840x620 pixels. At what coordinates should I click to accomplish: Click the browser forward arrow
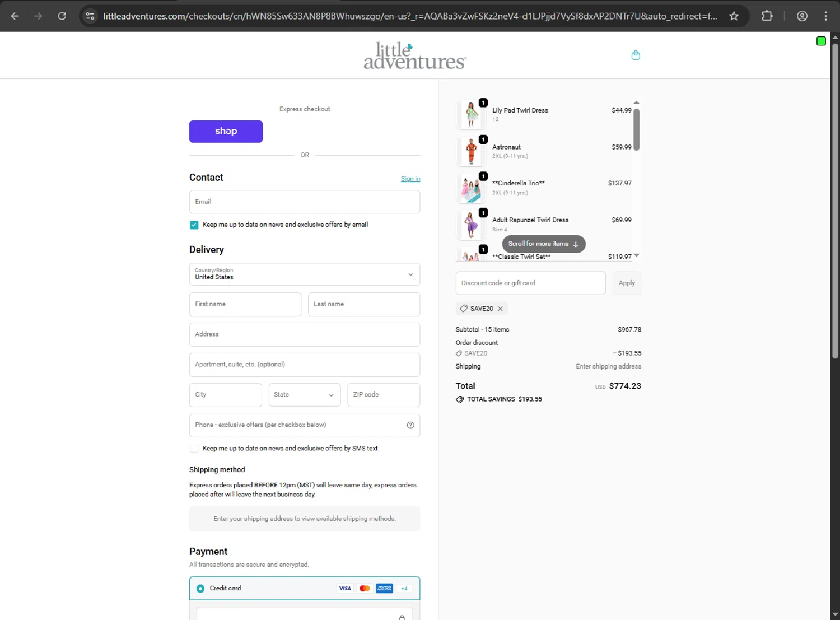[x=38, y=16]
